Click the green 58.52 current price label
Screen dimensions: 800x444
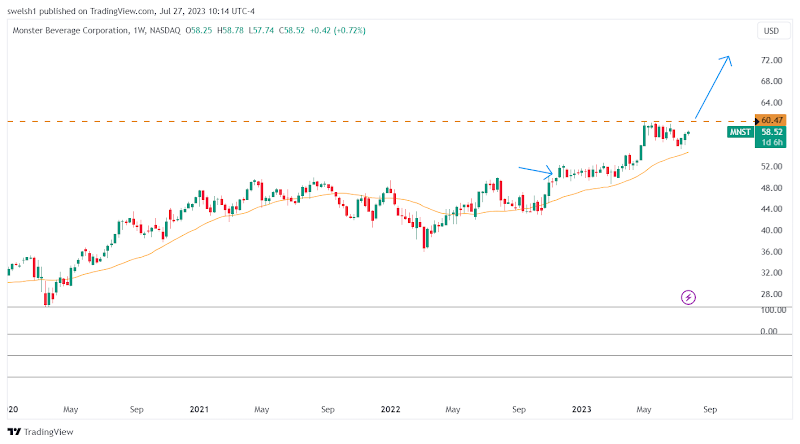771,132
